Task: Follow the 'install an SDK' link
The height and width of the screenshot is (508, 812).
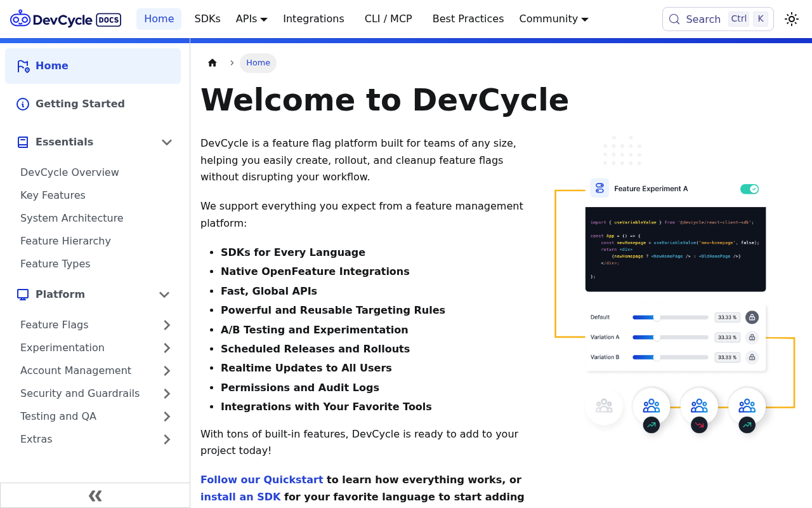Action: [240, 497]
